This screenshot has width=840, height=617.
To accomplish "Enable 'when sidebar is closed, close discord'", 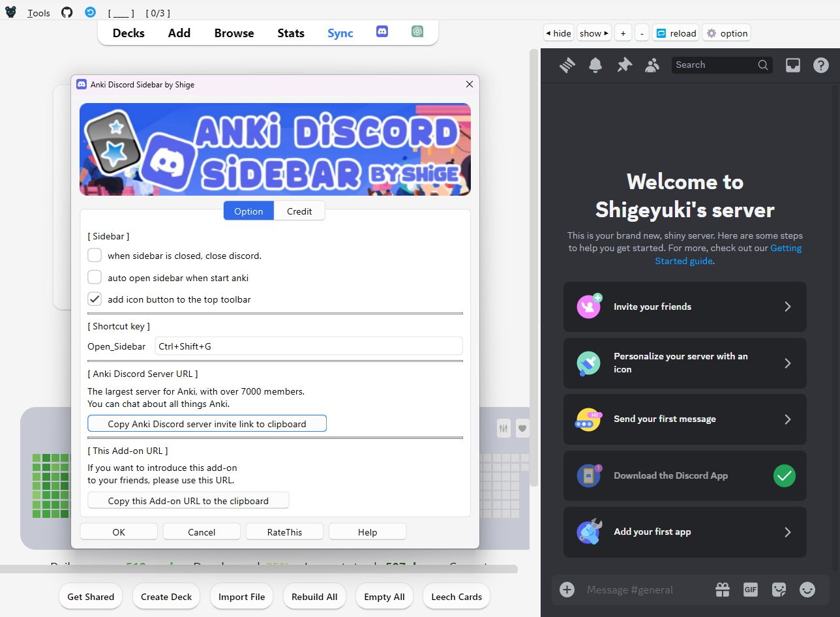I will [x=95, y=256].
